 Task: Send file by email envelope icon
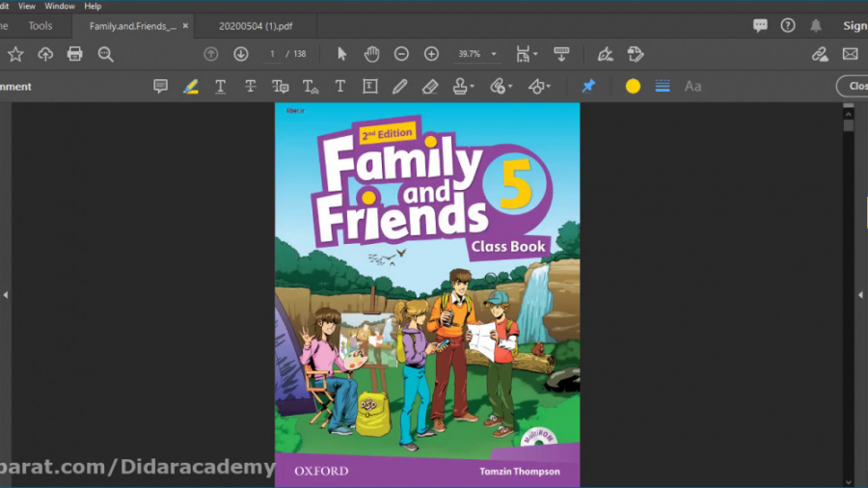[851, 54]
